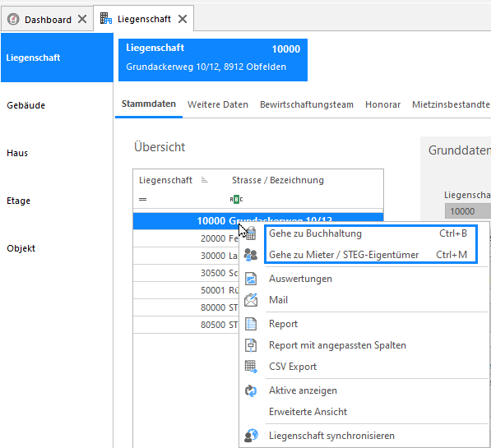
Task: Open the equals filter operator for Liegenschaft column
Action: click(x=143, y=200)
